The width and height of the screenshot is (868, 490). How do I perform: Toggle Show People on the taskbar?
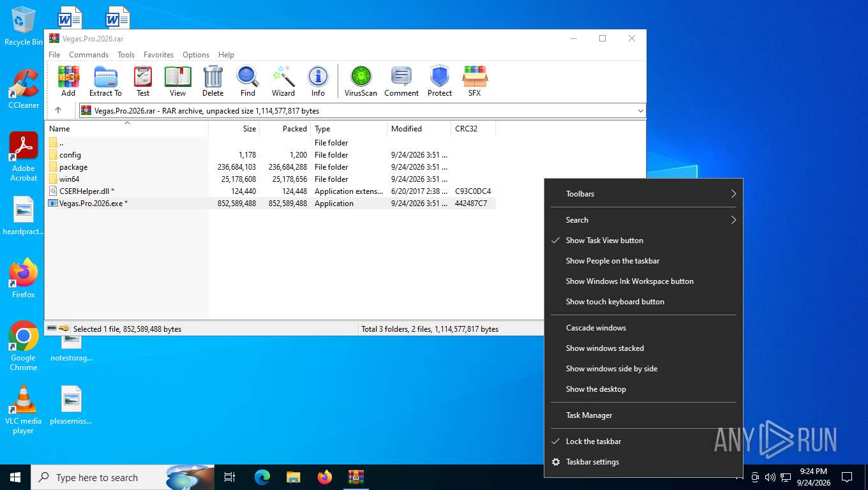coord(643,261)
